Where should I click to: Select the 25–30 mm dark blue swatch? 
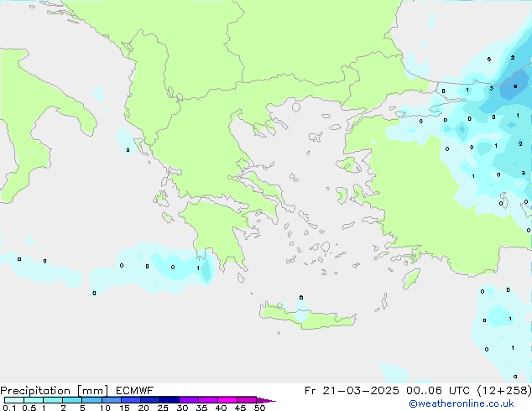pyautogui.click(x=169, y=400)
